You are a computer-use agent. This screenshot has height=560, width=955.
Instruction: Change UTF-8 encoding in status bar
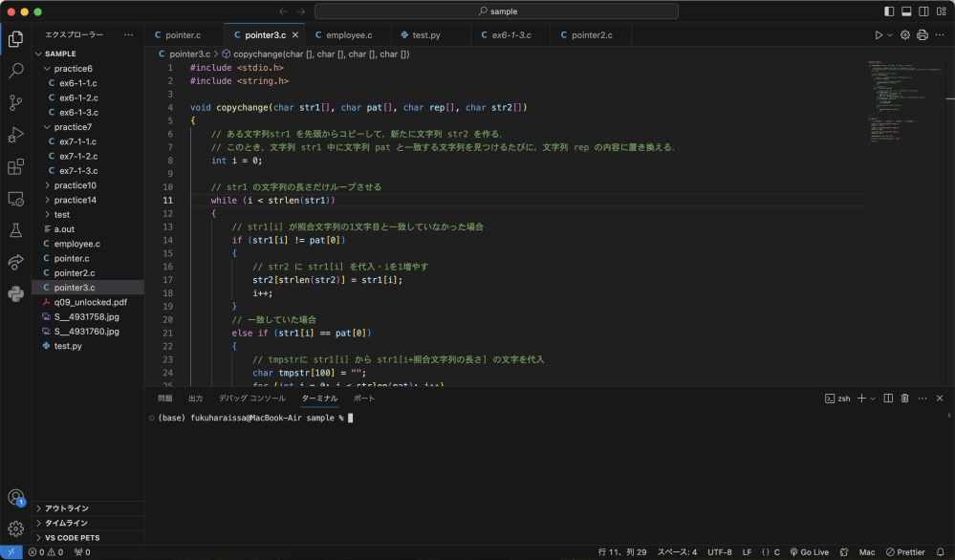pos(719,552)
